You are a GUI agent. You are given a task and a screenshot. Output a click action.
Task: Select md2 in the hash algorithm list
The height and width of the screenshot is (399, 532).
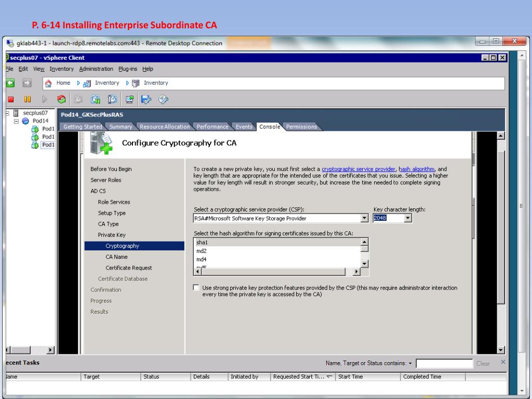277,251
